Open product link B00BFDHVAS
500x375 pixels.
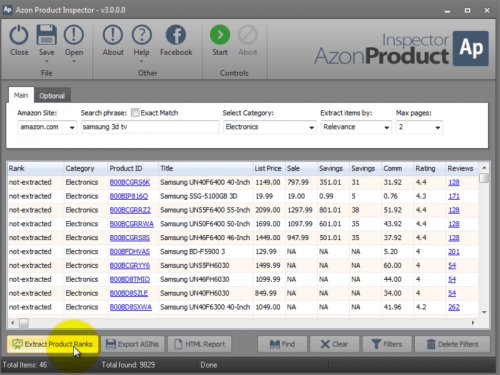pyautogui.click(x=130, y=252)
